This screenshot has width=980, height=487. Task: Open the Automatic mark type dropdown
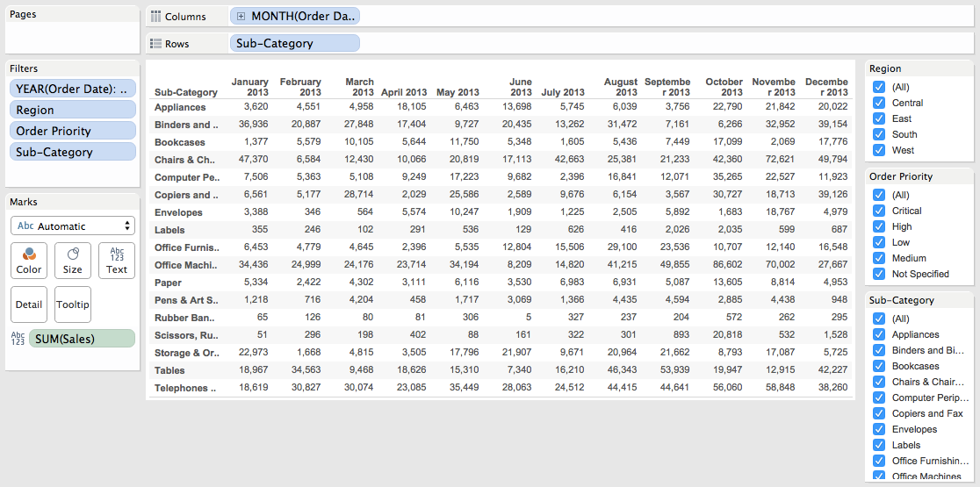click(x=73, y=226)
